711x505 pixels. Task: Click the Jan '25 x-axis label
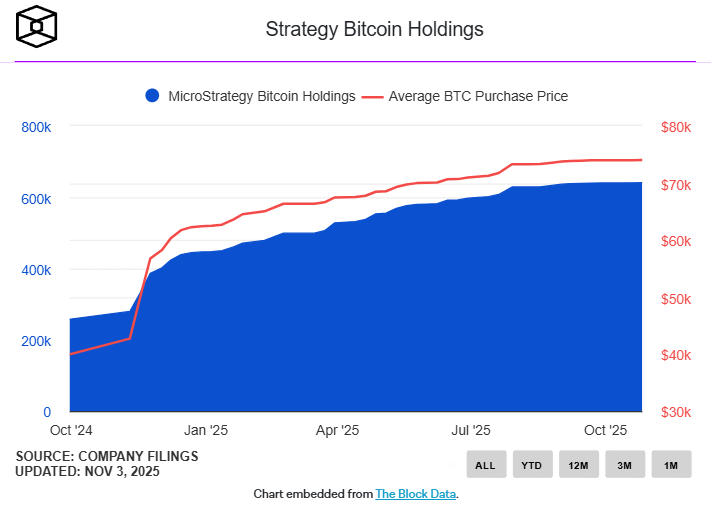[207, 430]
